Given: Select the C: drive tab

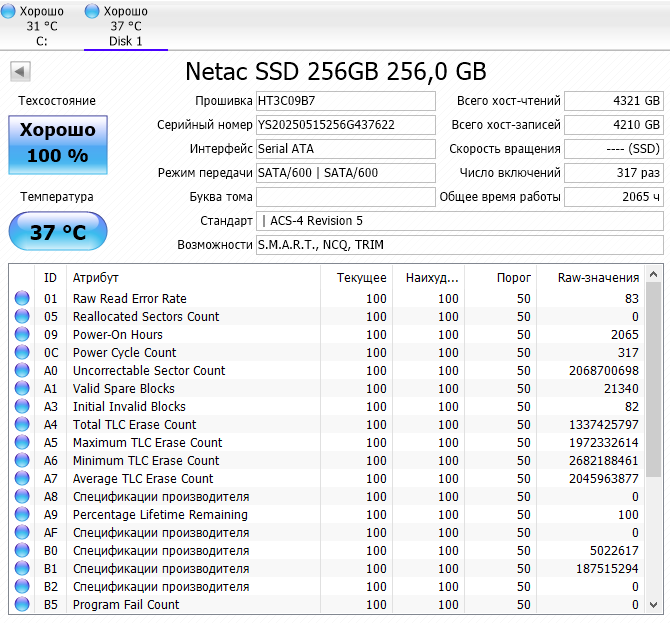Looking at the screenshot, I should (x=41, y=26).
